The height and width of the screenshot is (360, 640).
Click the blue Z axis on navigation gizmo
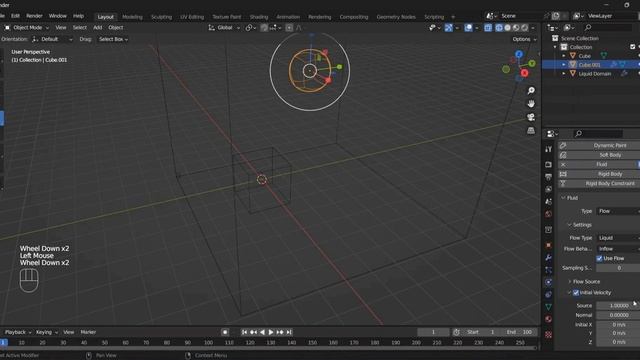[x=519, y=54]
